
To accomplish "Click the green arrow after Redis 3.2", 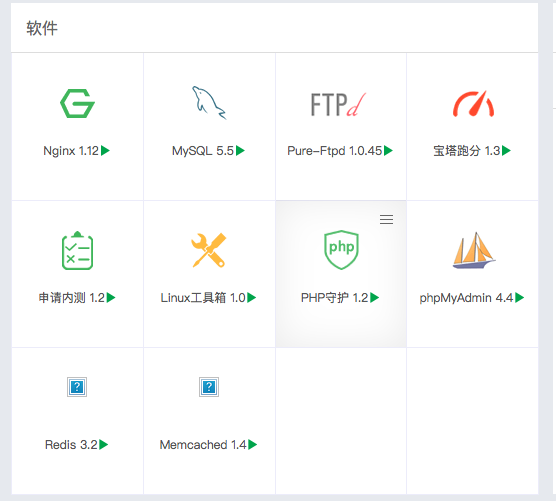I will tap(104, 444).
